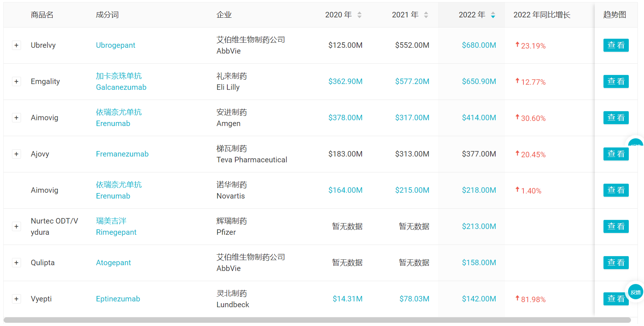Sort by the 2021 年 column
Image resolution: width=644 pixels, height=326 pixels.
426,15
